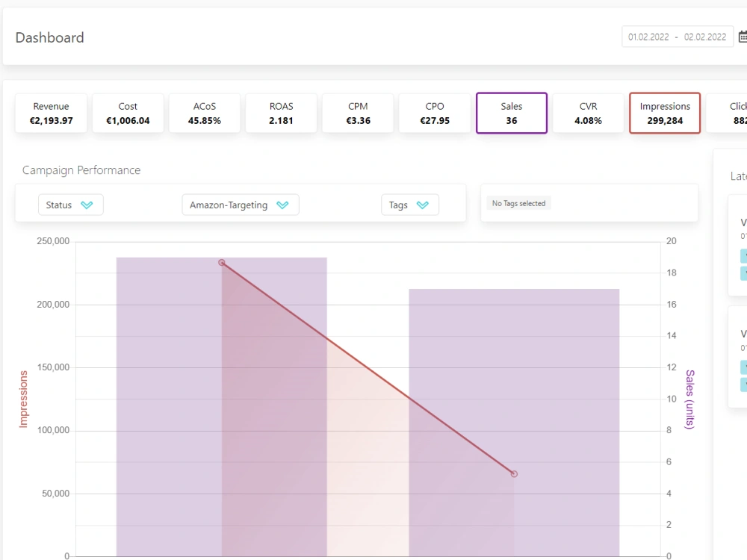747x560 pixels.
Task: Toggle the ACoS metric card
Action: tap(205, 113)
